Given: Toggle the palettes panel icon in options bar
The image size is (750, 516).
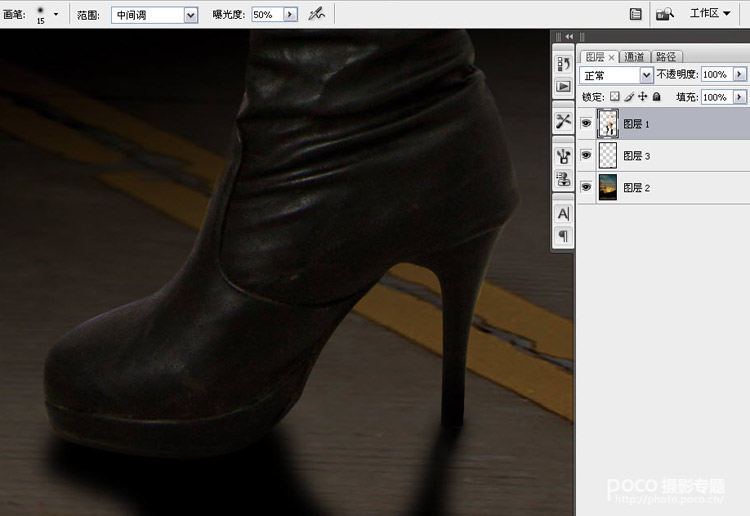Looking at the screenshot, I should (635, 14).
